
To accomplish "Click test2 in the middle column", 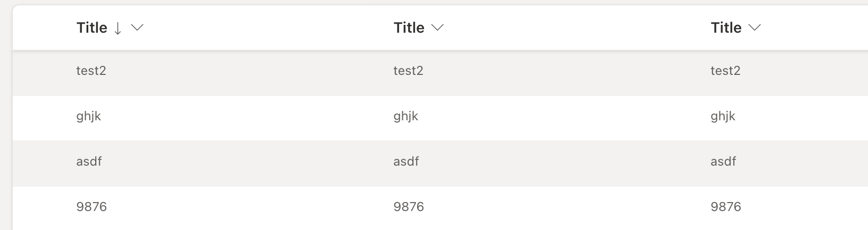I will 409,71.
